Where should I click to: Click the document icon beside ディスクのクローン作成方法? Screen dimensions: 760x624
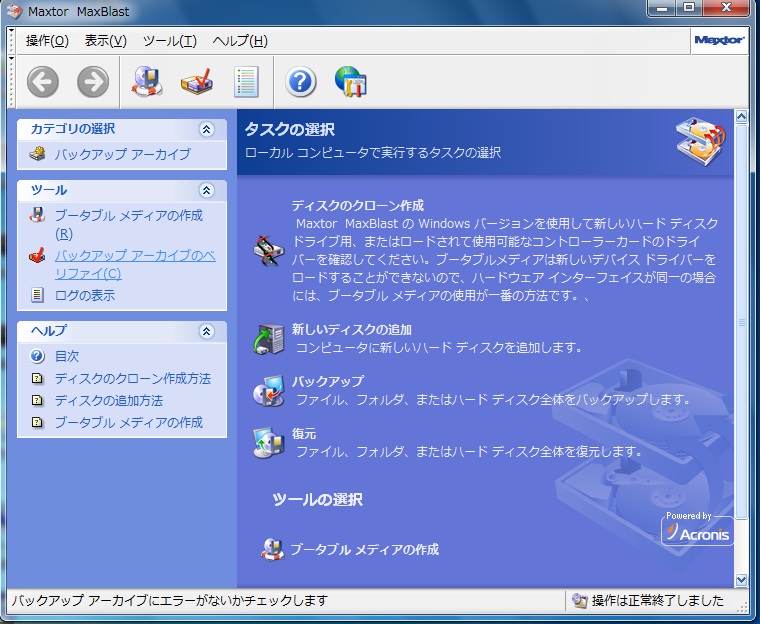(x=37, y=378)
